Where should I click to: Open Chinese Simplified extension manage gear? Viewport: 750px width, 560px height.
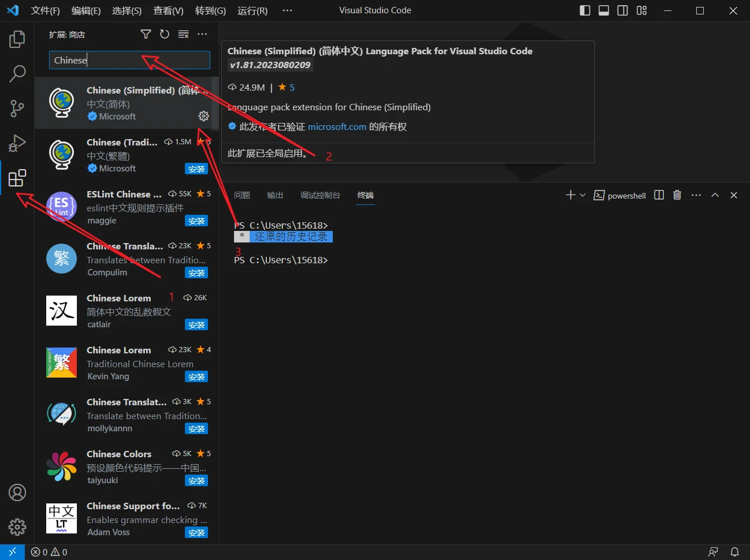tap(203, 116)
